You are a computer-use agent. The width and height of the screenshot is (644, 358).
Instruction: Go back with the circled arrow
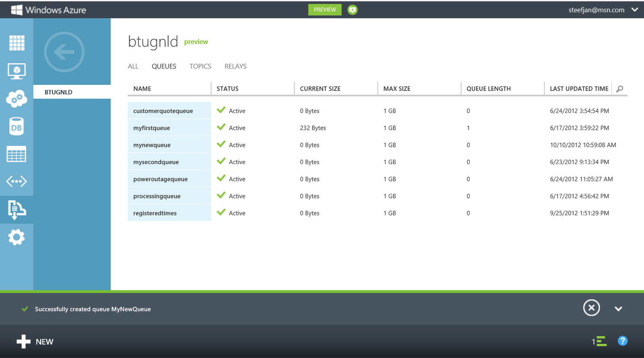coord(64,52)
